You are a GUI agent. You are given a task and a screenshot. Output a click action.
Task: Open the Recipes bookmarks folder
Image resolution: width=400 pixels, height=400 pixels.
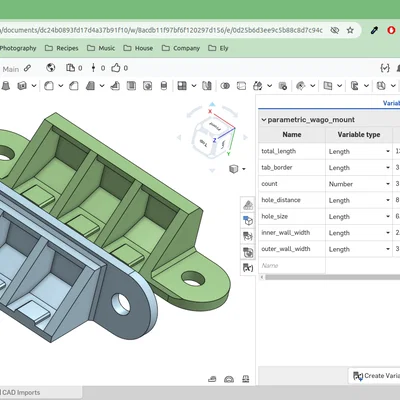coord(62,48)
